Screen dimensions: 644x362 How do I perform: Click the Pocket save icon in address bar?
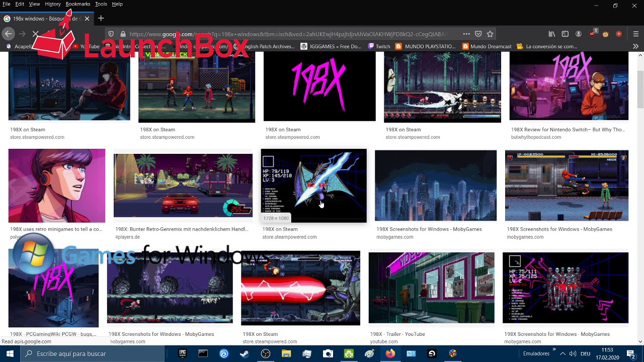pyautogui.click(x=478, y=34)
